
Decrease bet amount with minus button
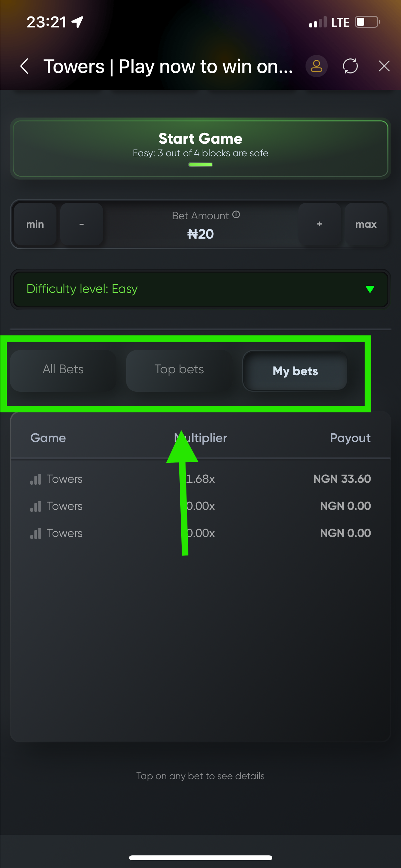click(82, 224)
